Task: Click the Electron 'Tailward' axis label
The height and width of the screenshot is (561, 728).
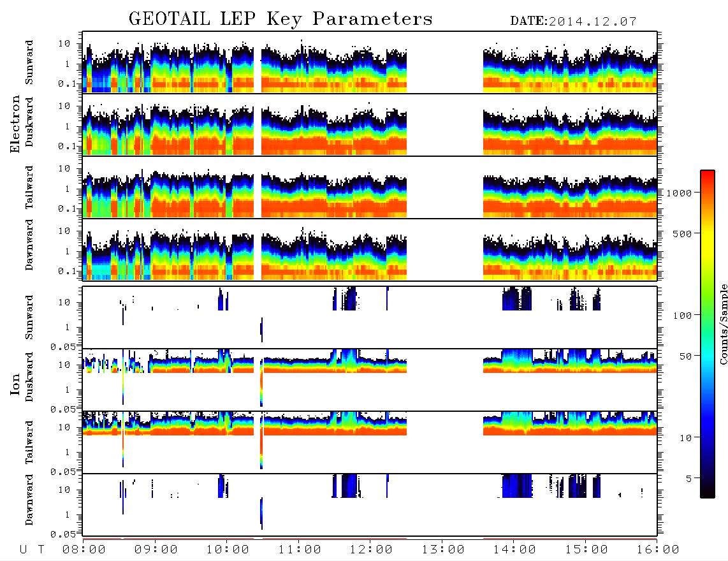Action: pyautogui.click(x=29, y=187)
